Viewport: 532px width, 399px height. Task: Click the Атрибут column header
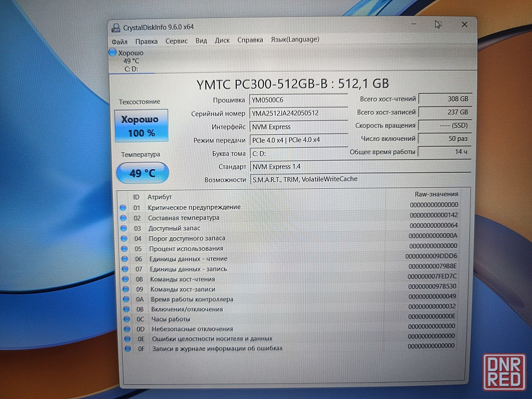click(160, 197)
